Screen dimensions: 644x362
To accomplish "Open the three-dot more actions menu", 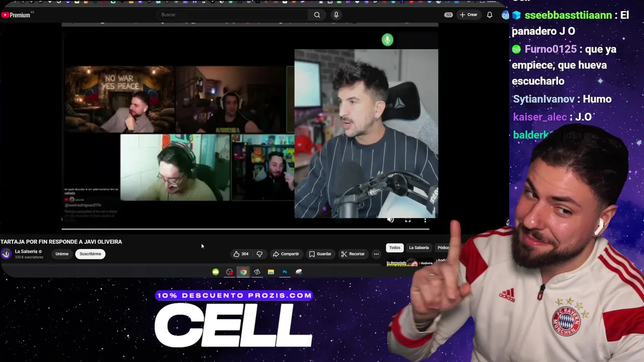I will pos(376,254).
